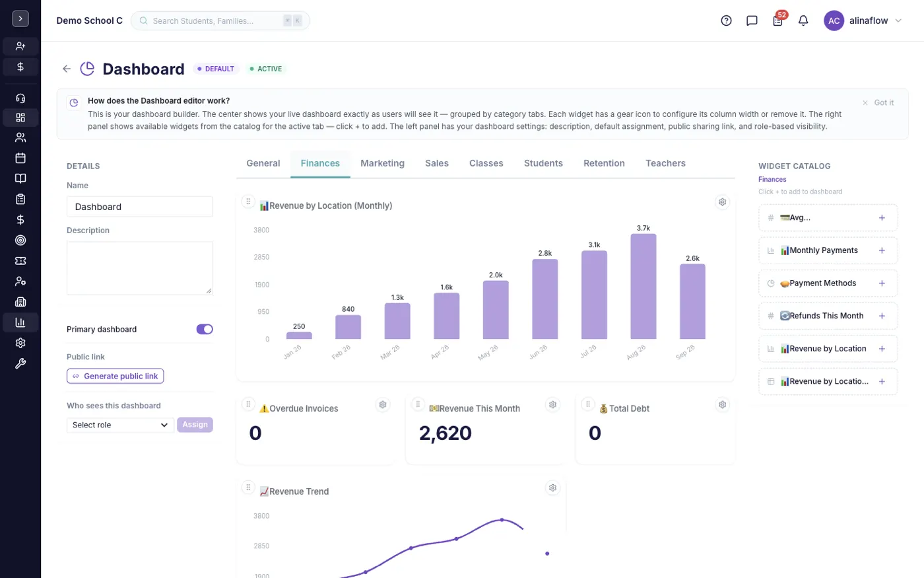This screenshot has height=578, width=924.
Task: Focus the Search Students, Families search box
Action: (x=220, y=20)
